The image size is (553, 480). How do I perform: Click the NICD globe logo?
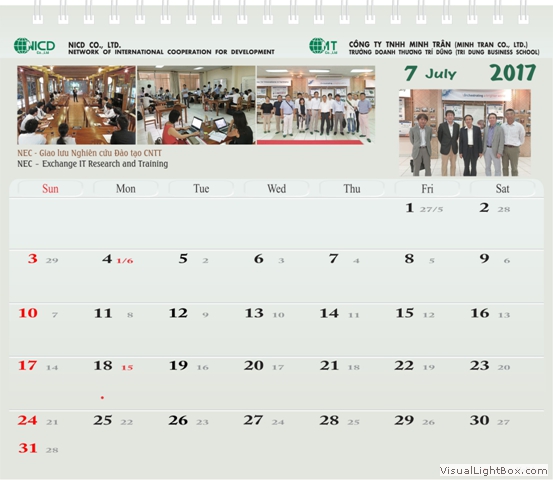(35, 46)
